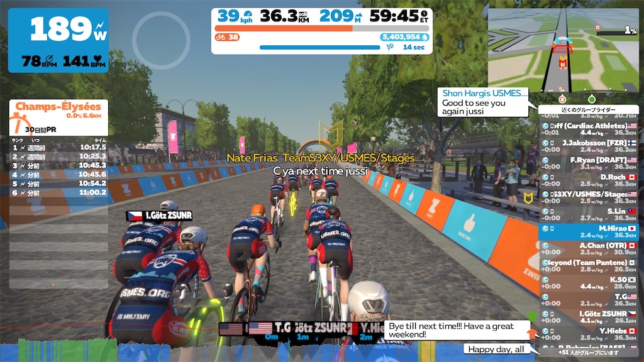
Task: Select J.Jakobsson [FZR] in riders list
Action: (589, 146)
